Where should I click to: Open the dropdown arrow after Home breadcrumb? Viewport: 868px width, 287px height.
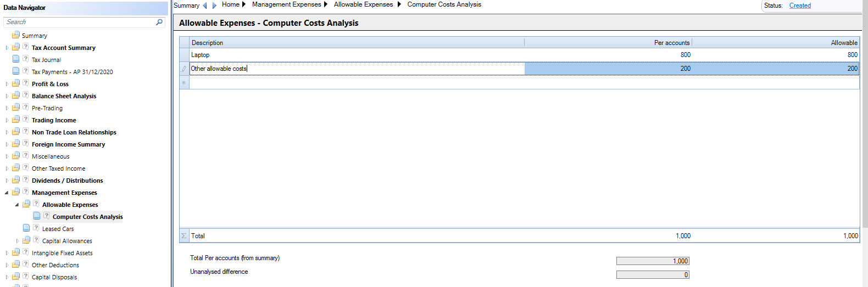point(244,4)
